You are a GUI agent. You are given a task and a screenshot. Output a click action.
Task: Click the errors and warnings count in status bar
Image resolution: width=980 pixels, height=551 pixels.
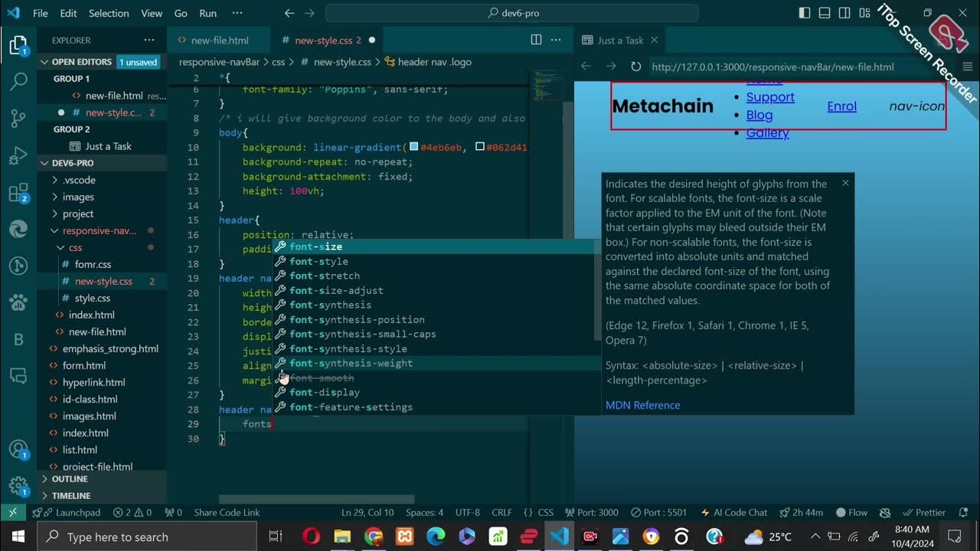[x=132, y=513]
